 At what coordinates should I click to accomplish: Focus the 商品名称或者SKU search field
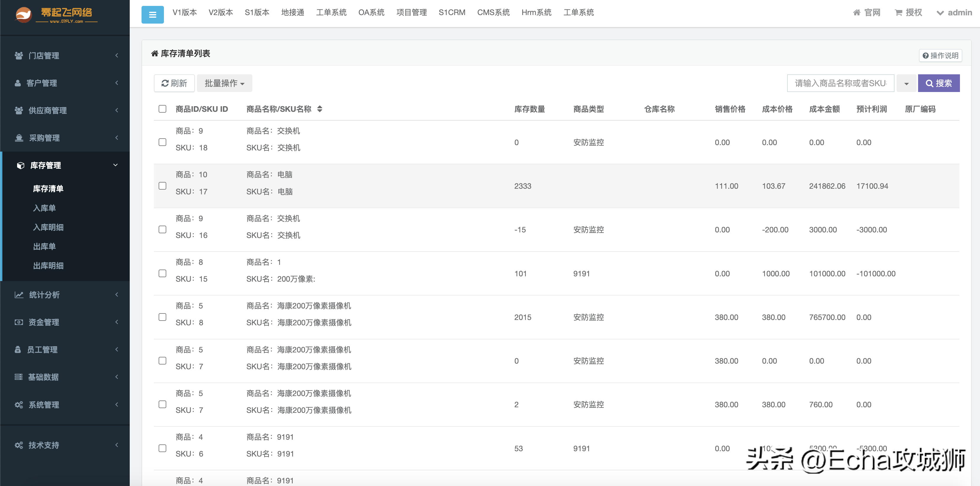840,83
